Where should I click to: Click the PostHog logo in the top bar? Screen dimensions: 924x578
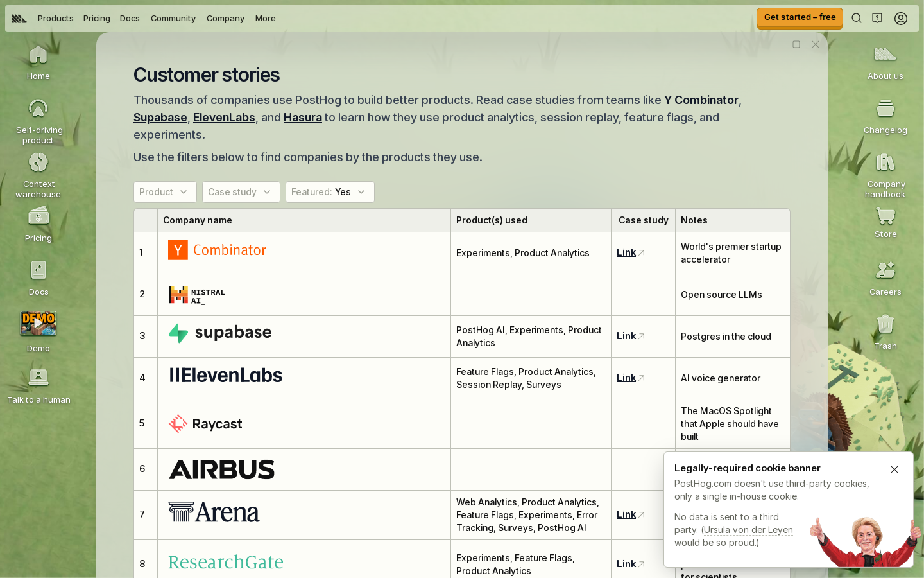(19, 19)
